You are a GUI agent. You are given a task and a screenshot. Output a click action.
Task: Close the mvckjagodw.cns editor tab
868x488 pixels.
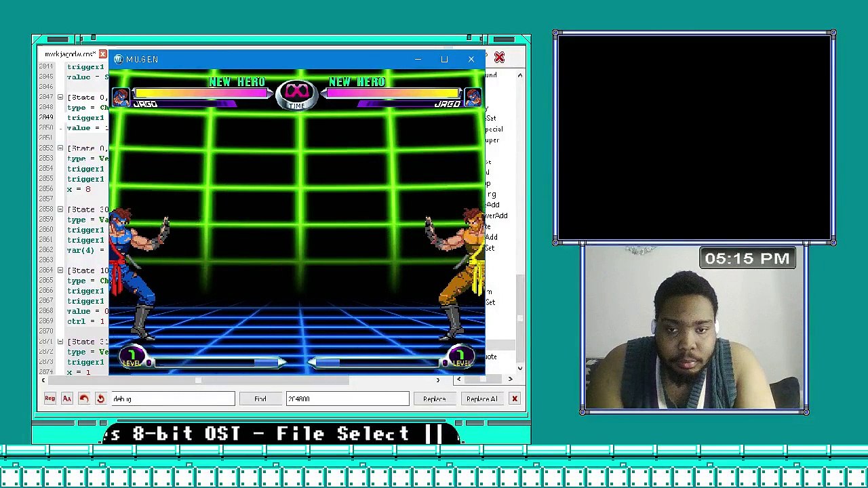click(x=102, y=54)
